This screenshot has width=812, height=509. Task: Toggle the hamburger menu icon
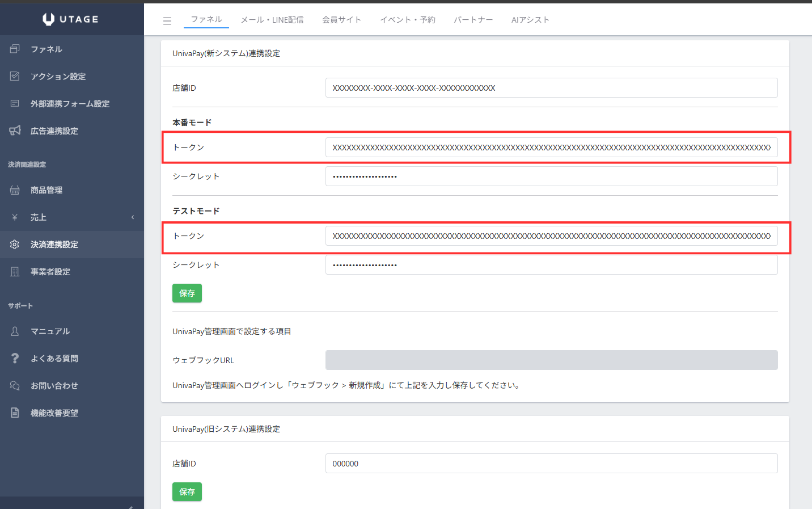click(x=167, y=21)
